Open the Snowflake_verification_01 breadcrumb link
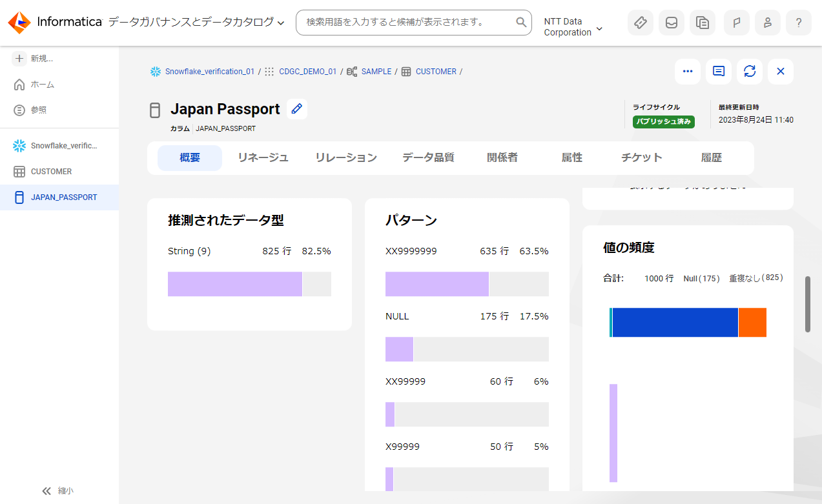This screenshot has height=504, width=822. (209, 71)
